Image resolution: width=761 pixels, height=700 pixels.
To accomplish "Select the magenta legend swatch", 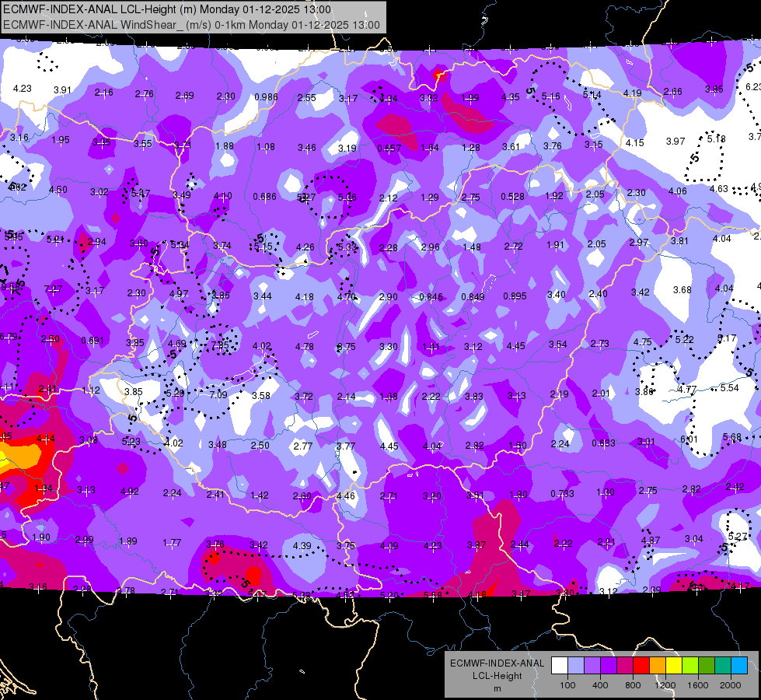I will tap(625, 666).
